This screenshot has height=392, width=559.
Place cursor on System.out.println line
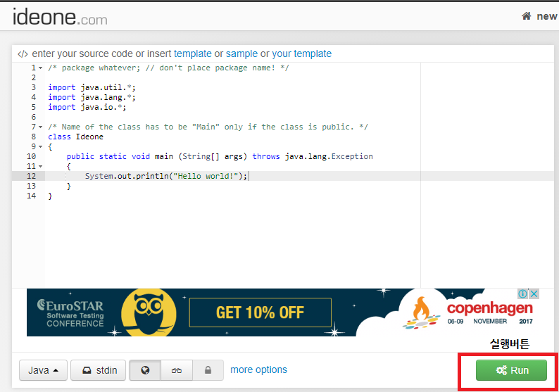coord(165,176)
